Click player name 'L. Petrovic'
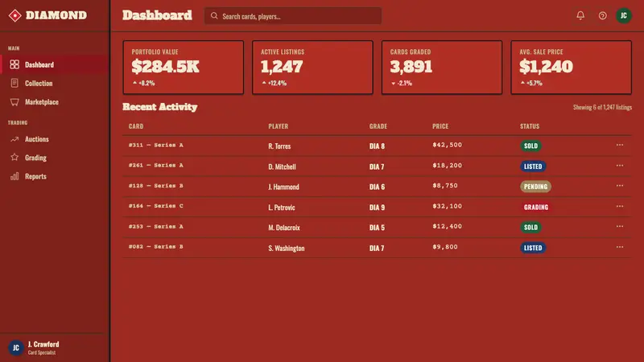 point(281,208)
